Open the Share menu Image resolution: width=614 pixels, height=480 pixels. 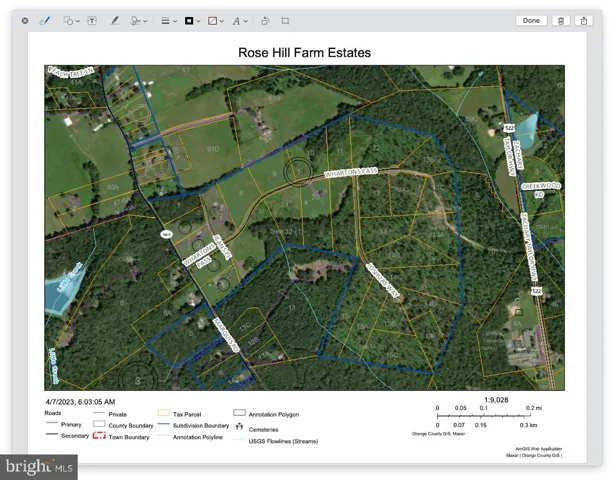pyautogui.click(x=584, y=20)
